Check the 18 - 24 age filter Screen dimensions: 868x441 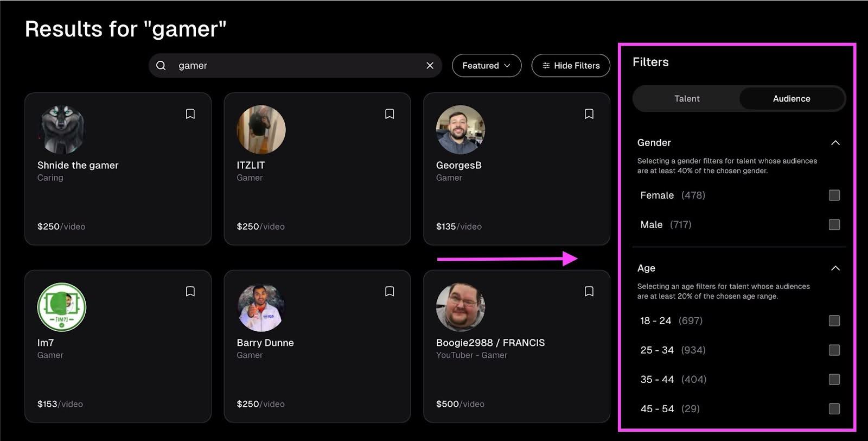coord(834,321)
